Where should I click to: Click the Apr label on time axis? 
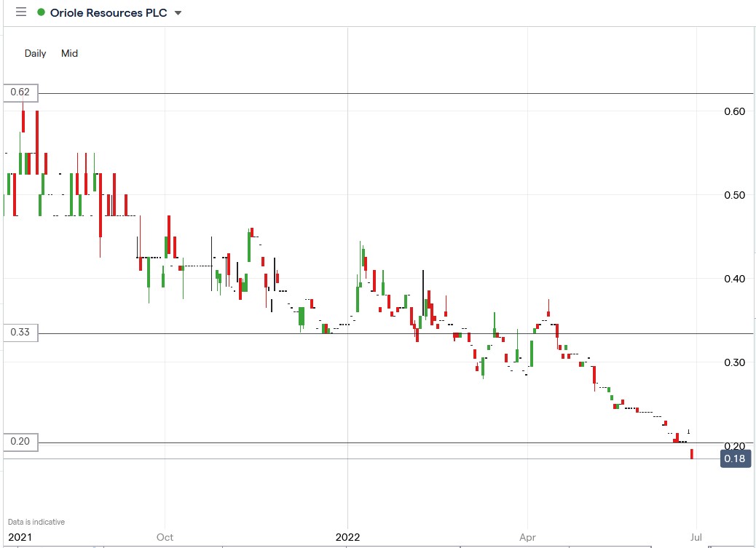pyautogui.click(x=527, y=537)
